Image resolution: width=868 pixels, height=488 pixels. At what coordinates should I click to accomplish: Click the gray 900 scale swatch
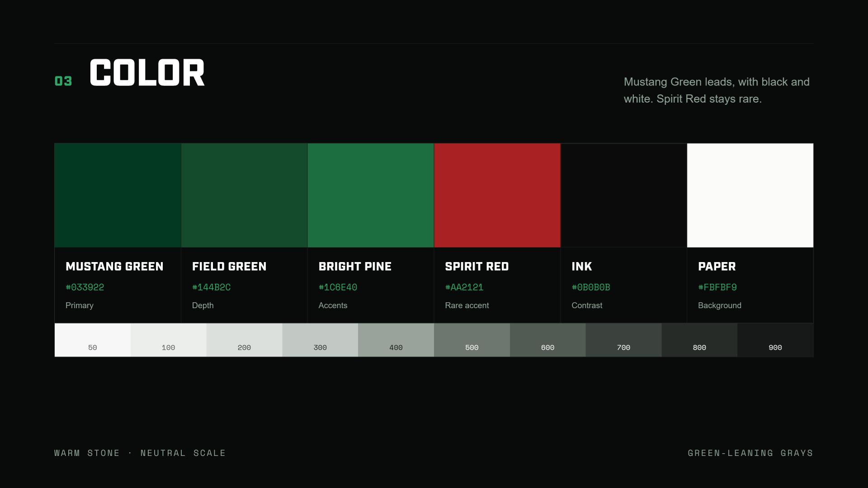pyautogui.click(x=775, y=340)
